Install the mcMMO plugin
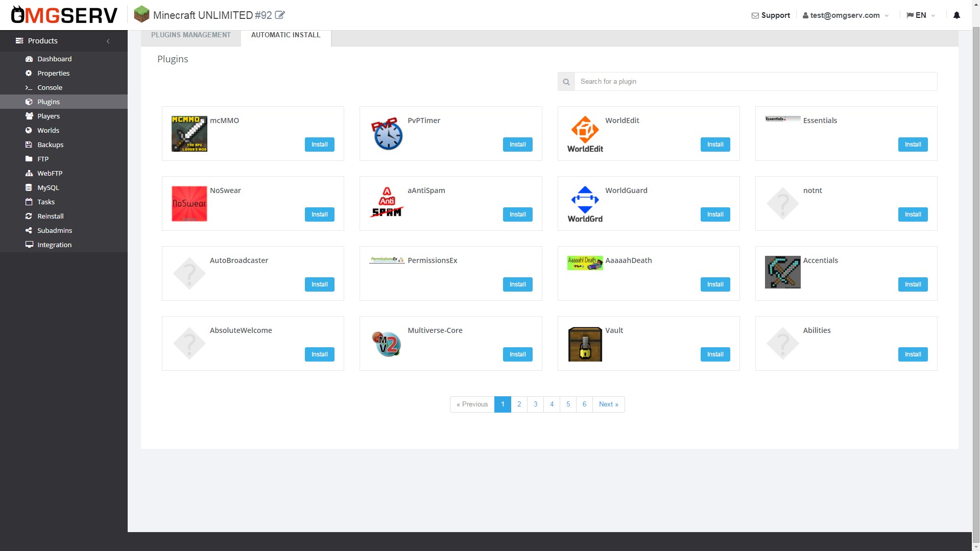Screen dimensions: 980x551 point(320,145)
